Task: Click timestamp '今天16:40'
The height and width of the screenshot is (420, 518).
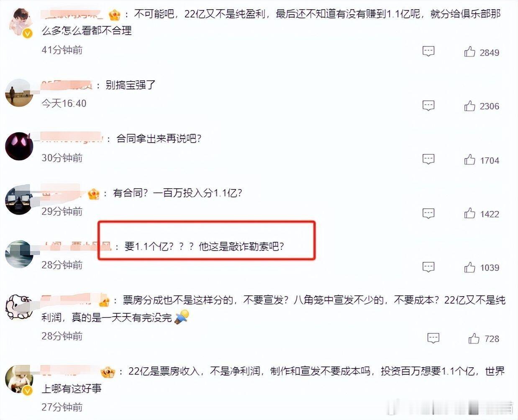Action: click(x=64, y=103)
